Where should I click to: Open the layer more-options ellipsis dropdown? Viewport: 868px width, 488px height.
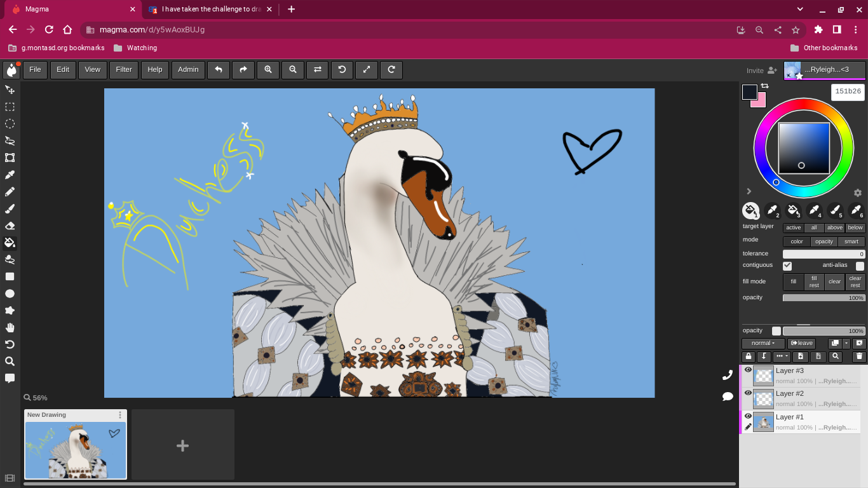pos(782,357)
